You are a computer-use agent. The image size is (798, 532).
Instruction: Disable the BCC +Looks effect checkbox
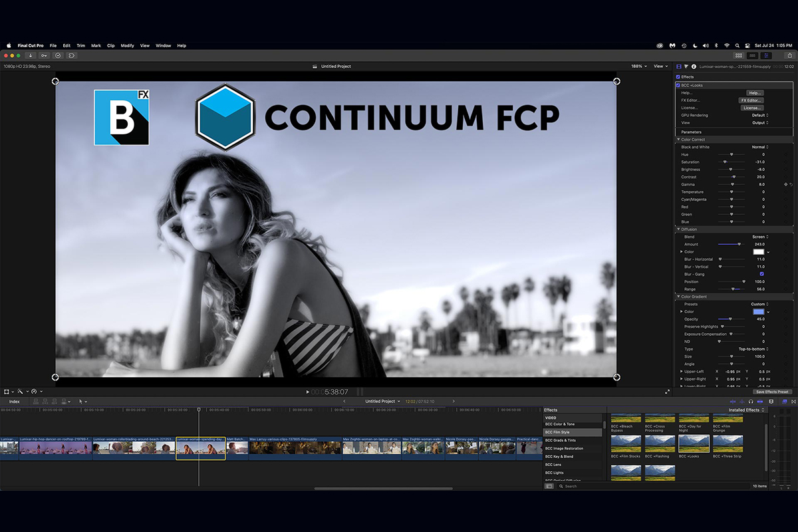pos(678,85)
